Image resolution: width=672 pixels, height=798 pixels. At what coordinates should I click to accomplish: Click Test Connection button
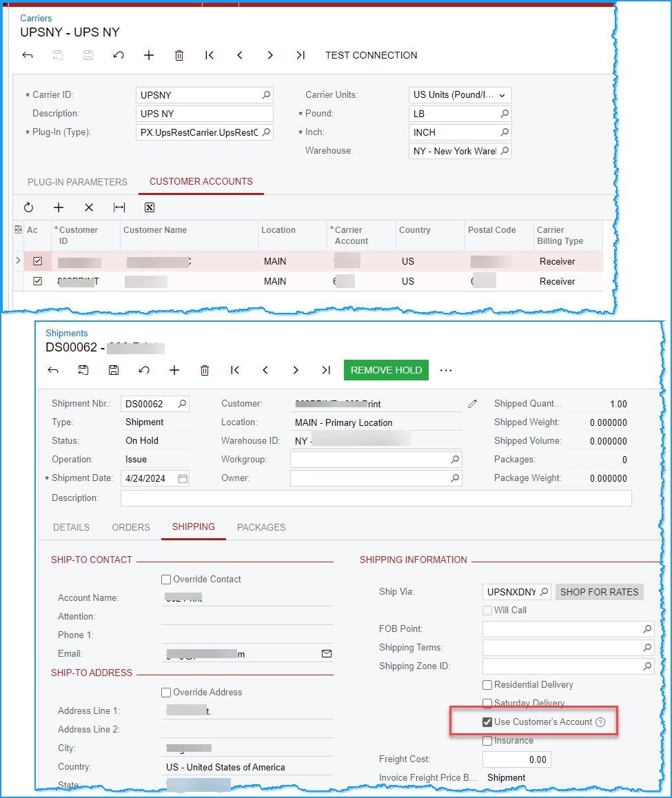(x=371, y=55)
